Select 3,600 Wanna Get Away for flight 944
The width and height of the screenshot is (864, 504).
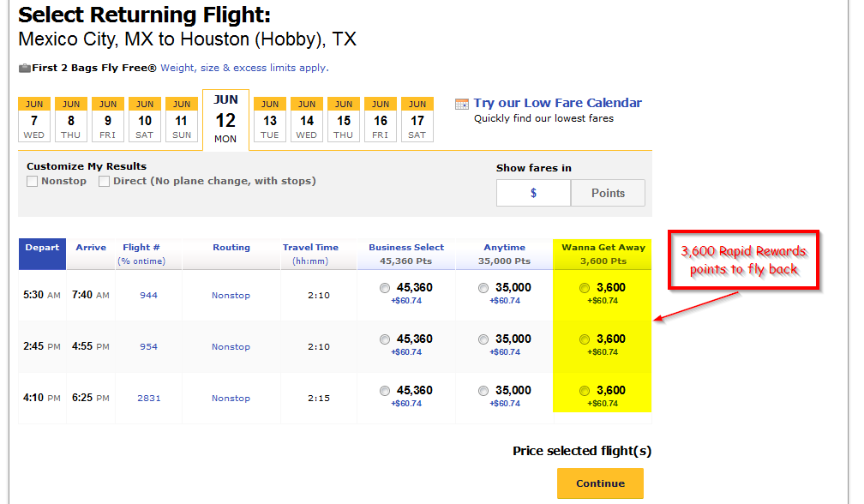(585, 287)
